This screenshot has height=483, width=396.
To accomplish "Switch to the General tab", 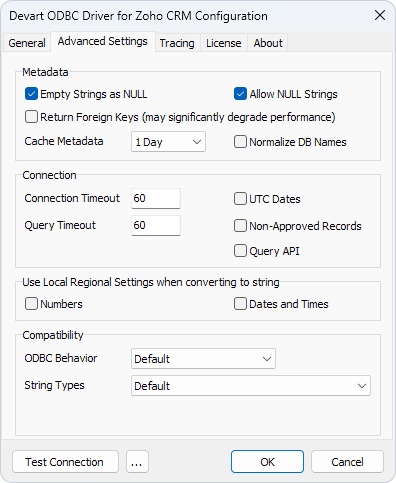I will tap(27, 43).
